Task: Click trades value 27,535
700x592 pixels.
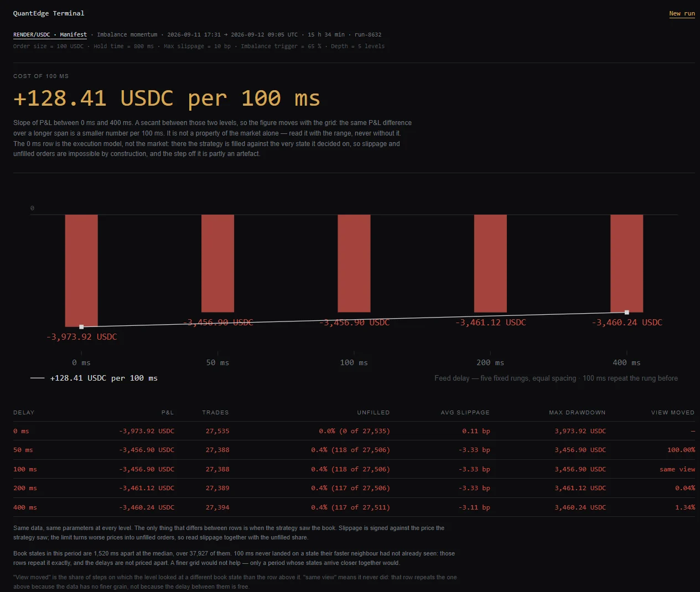Action: pos(217,431)
